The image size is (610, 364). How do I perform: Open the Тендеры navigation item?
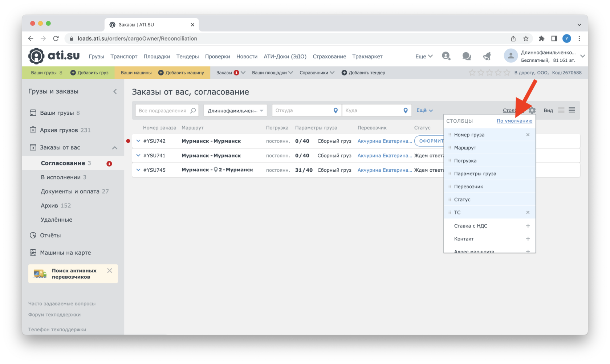pos(187,56)
